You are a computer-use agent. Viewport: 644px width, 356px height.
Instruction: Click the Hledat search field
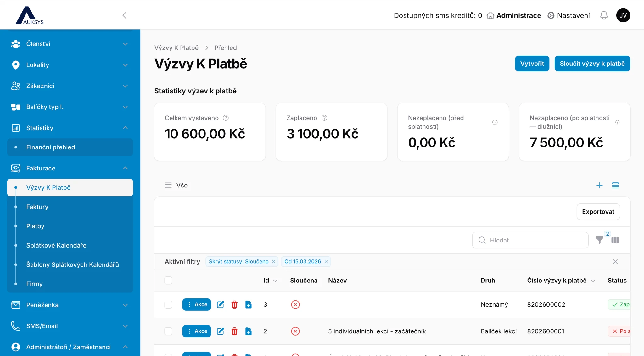click(x=530, y=240)
